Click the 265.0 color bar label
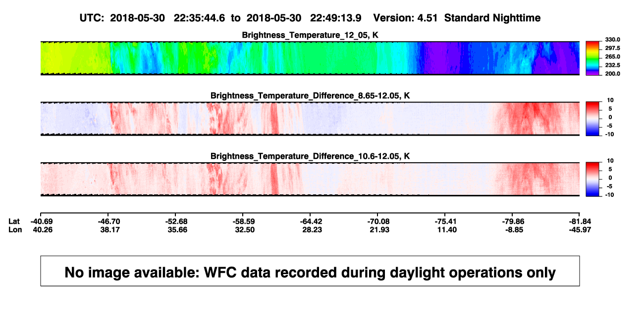This screenshot has width=644, height=330. pos(613,56)
